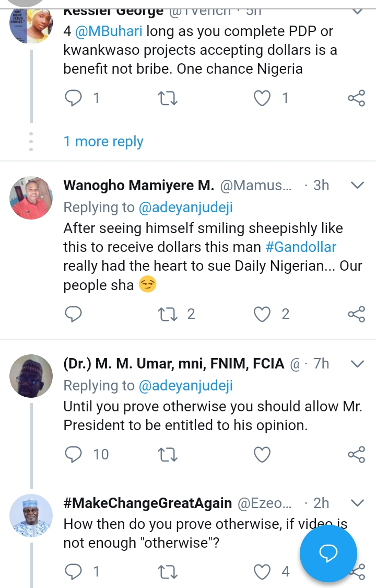This screenshot has width=376, height=588.
Task: Reply to Dr. M. M. Umar's tweet
Action: click(74, 455)
